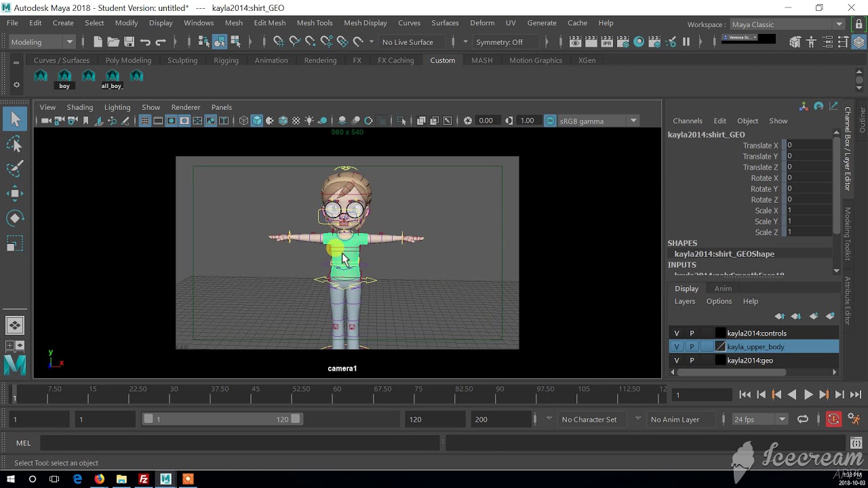This screenshot has height=488, width=868.
Task: Snap to grids icon in status line
Action: [x=279, y=42]
